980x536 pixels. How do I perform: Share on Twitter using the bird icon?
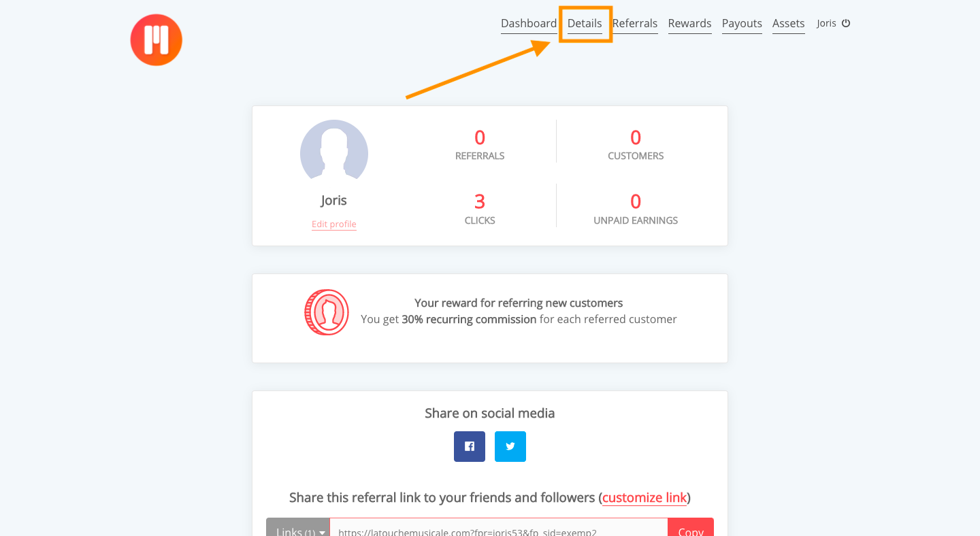pos(510,446)
